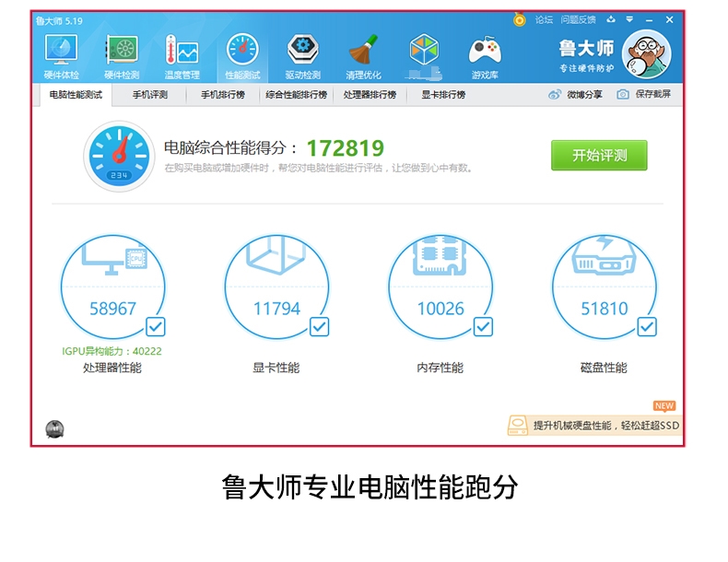Toggle the 处理器性能 checkbox
This screenshot has height=562, width=728.
(x=156, y=327)
